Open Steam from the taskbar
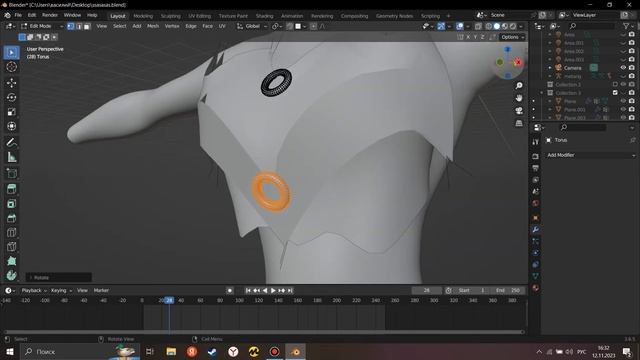Screen dimensions: 640x360 [x=212, y=351]
